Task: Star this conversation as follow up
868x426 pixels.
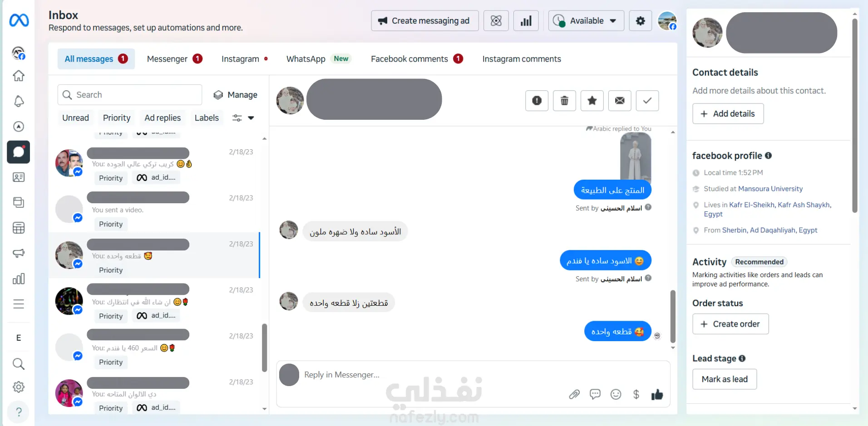Action: pos(592,101)
